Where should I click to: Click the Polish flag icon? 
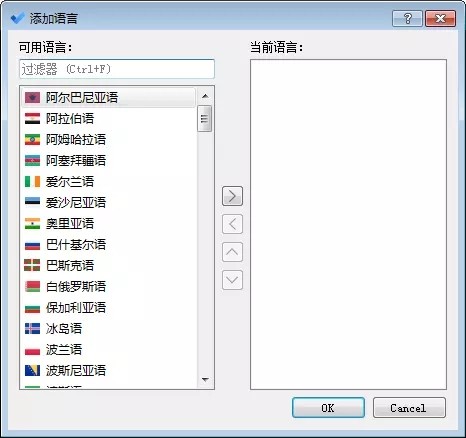[x=32, y=350]
